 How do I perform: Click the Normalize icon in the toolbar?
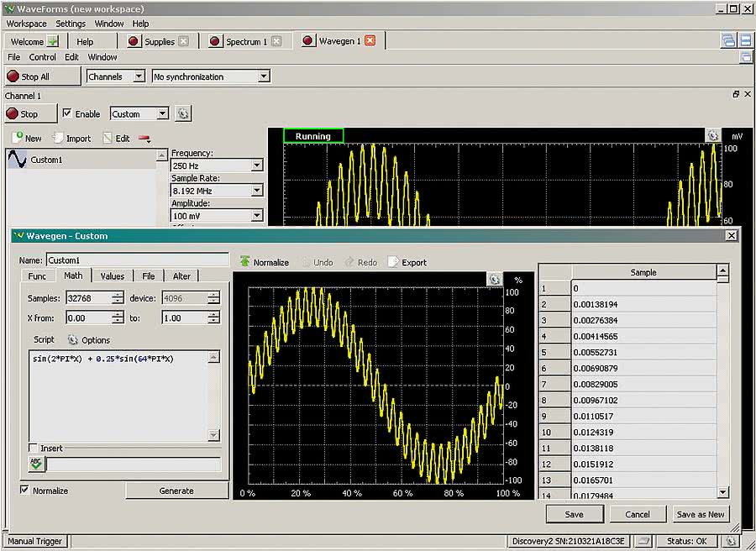point(245,262)
